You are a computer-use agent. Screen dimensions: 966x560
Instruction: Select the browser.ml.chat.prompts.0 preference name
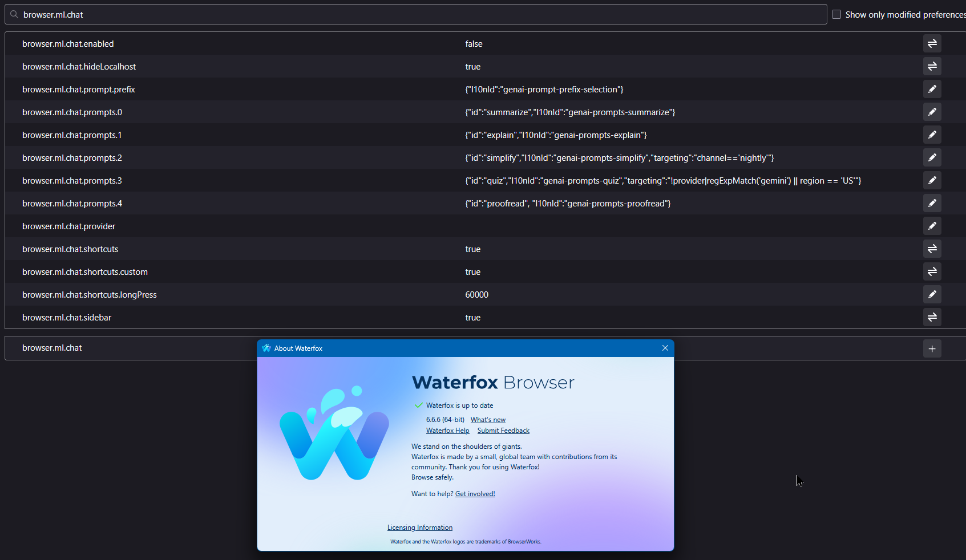pos(72,112)
